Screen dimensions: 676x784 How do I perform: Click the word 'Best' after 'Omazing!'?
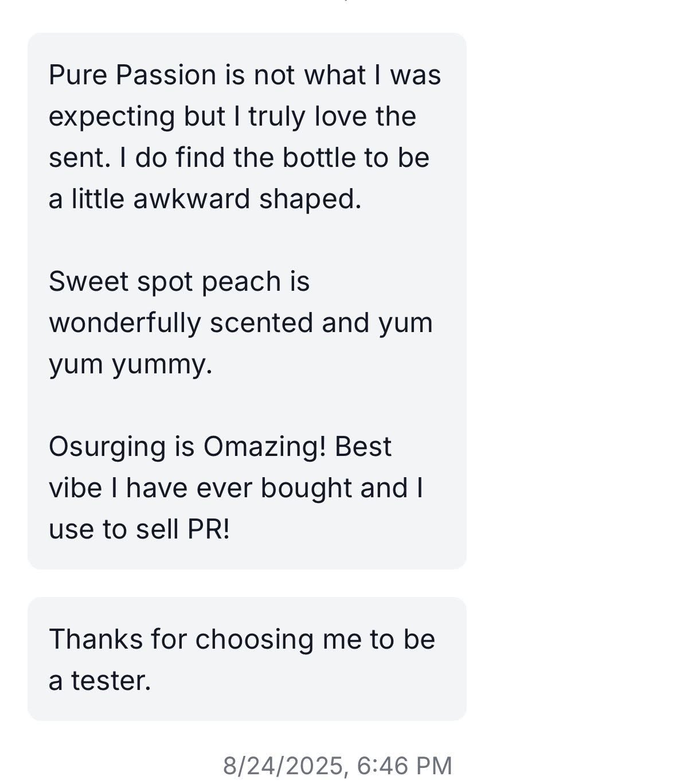click(x=363, y=446)
